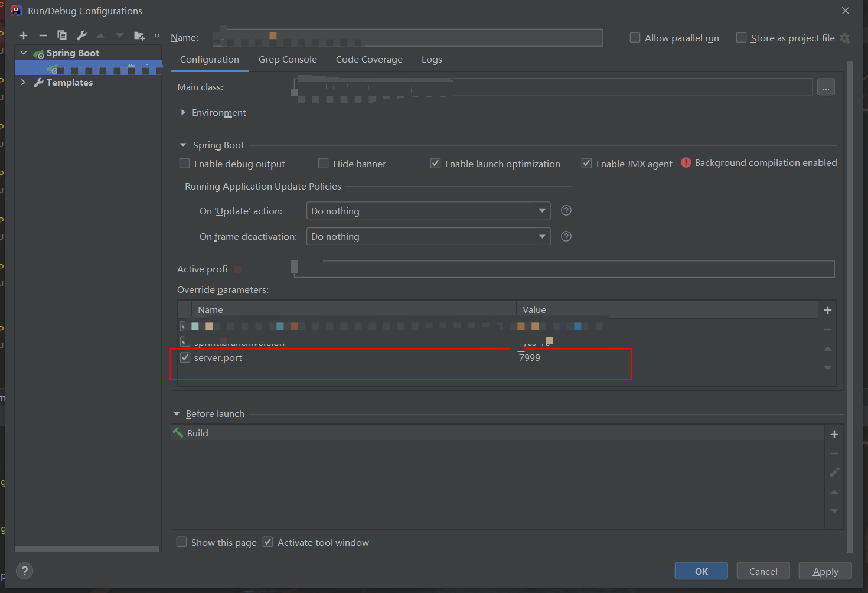Switch to the Grep Console tab

tap(288, 59)
